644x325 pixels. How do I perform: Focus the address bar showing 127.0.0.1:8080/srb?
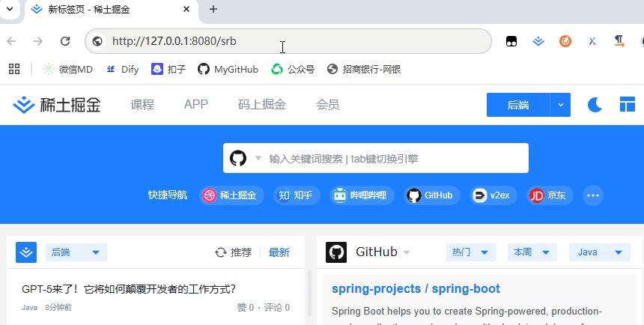[288, 41]
